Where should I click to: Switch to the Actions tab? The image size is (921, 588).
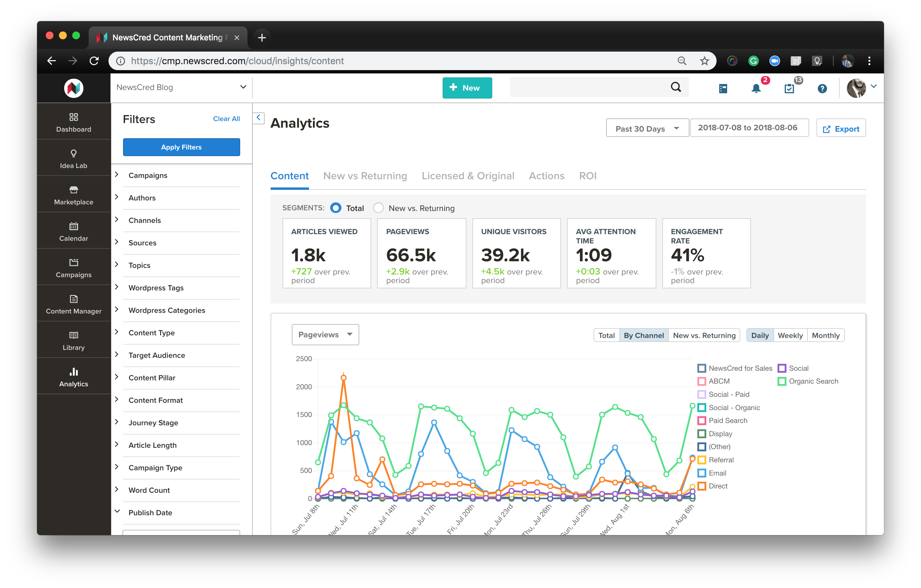click(547, 176)
